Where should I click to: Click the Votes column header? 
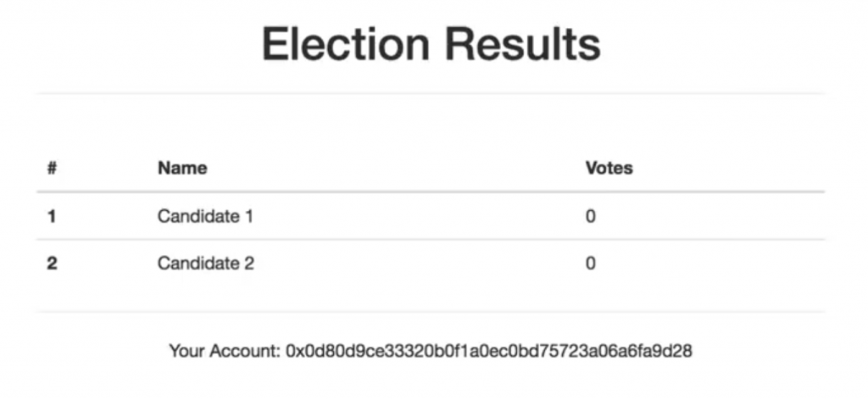point(609,168)
